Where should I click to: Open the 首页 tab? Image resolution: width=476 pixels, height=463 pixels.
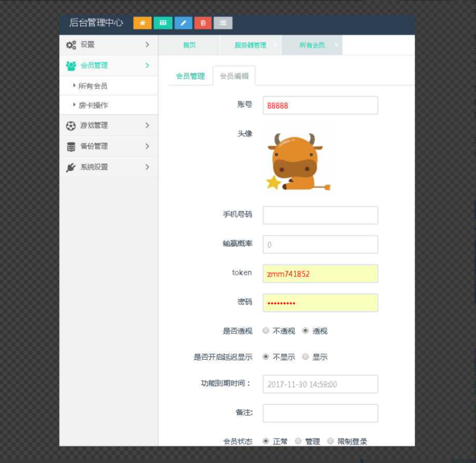188,45
